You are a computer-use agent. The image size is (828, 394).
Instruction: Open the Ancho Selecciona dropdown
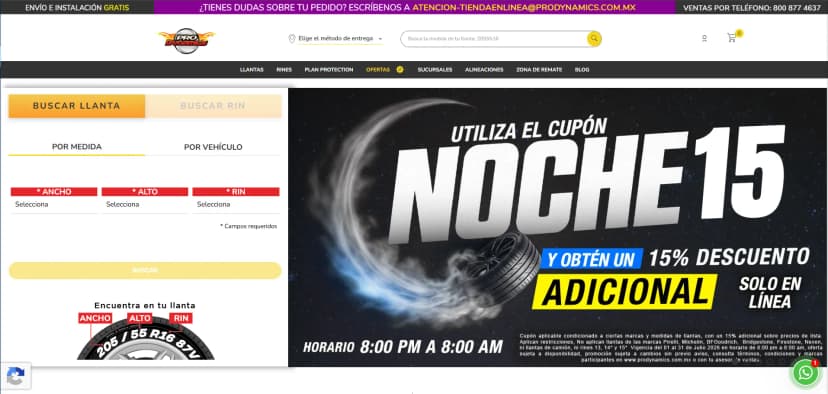click(54, 204)
